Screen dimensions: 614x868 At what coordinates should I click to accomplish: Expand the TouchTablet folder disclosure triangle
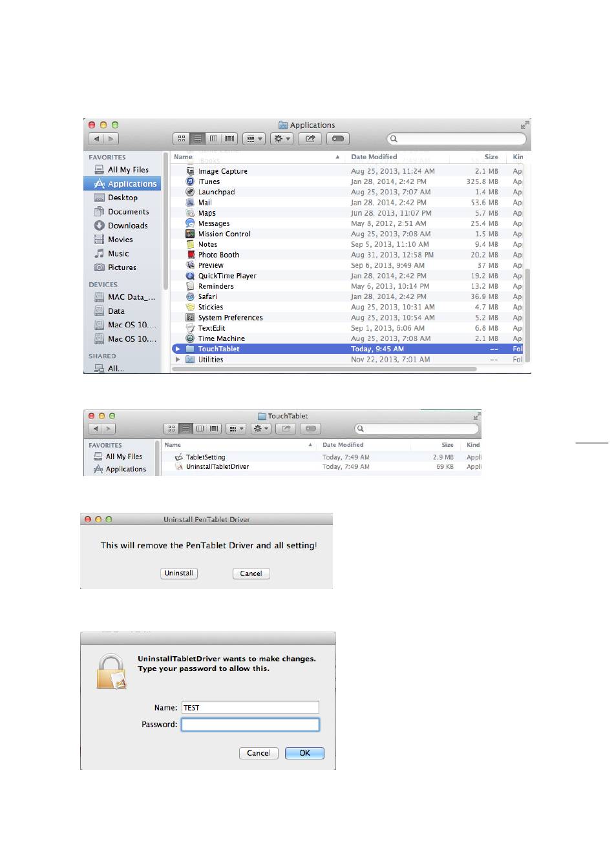[x=178, y=349]
